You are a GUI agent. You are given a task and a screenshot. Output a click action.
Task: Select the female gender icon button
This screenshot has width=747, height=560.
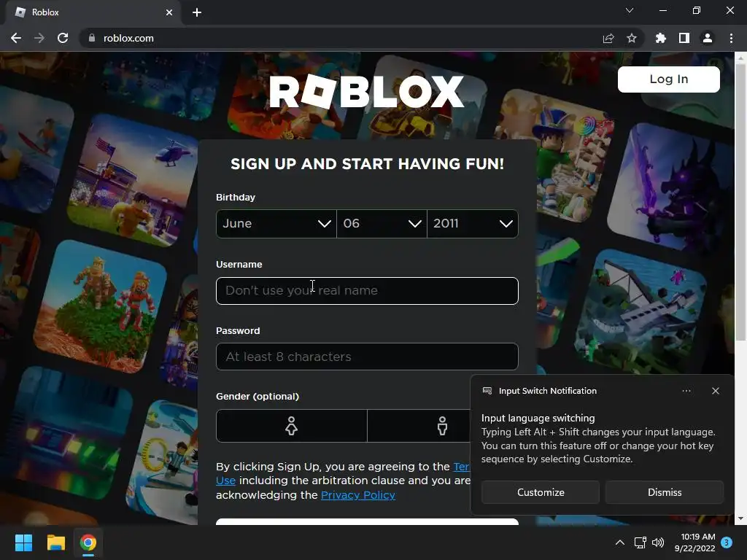tap(292, 426)
